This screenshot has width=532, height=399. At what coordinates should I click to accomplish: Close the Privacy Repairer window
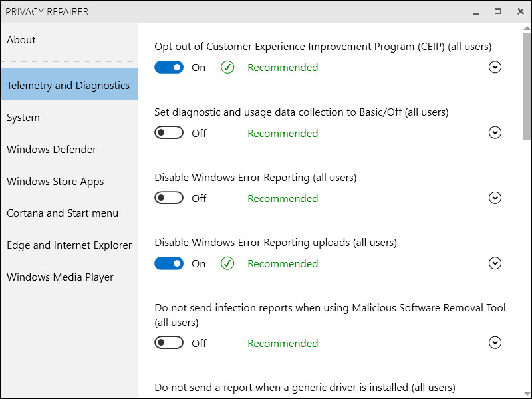click(519, 11)
